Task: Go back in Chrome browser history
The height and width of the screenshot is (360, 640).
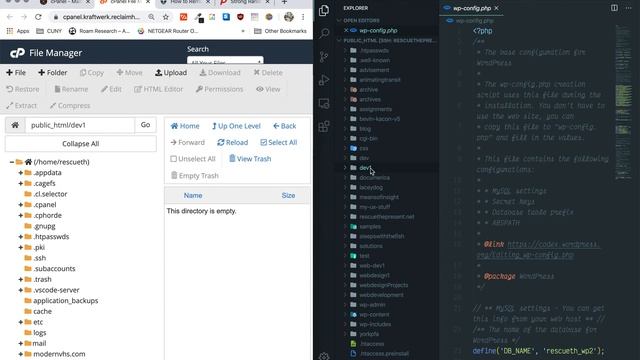Action: click(10, 17)
